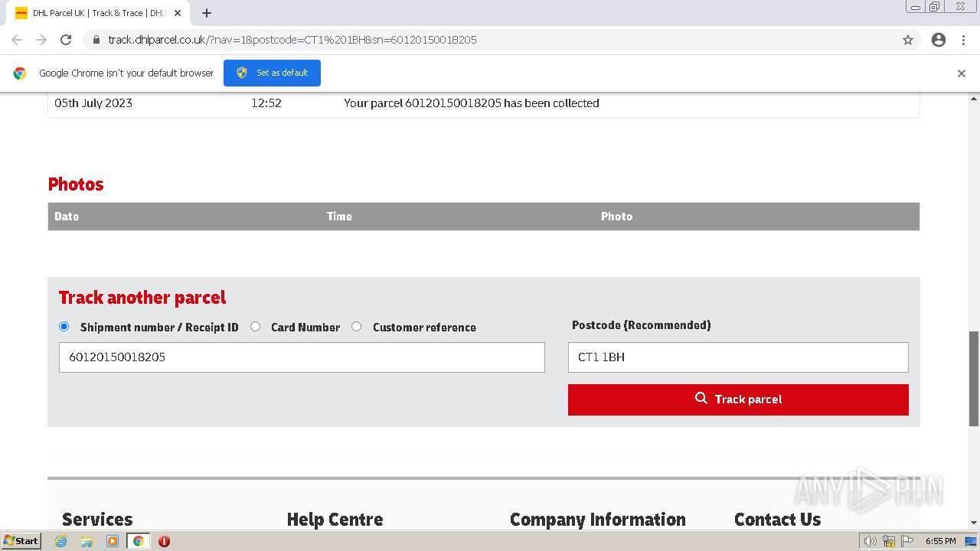Image resolution: width=980 pixels, height=551 pixels.
Task: Click the address bar URL
Action: pyautogui.click(x=292, y=40)
